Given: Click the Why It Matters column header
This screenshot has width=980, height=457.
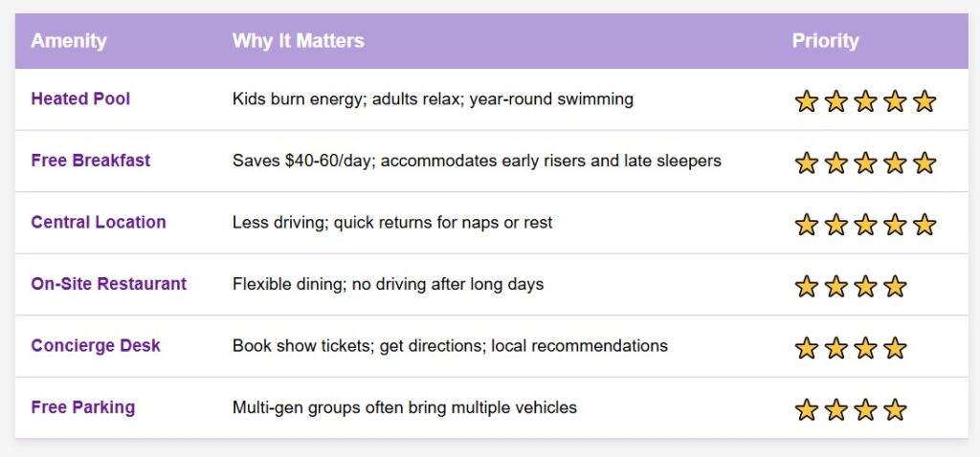Looking at the screenshot, I should point(298,41).
